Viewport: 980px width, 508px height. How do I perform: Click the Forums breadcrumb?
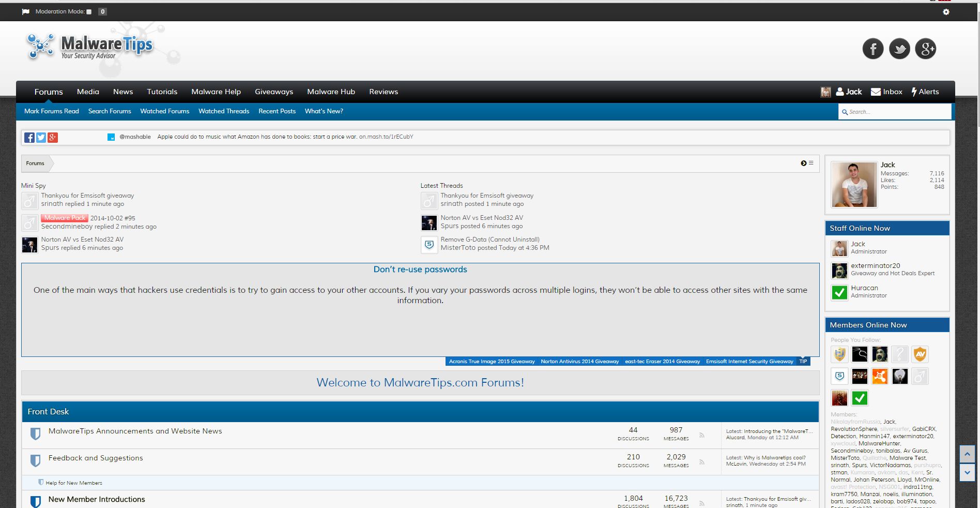35,163
